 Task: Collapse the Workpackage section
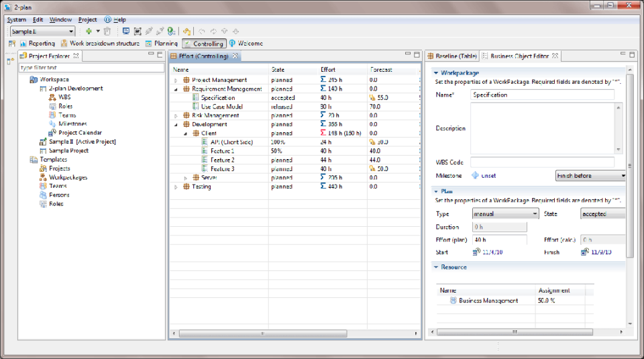pos(436,72)
